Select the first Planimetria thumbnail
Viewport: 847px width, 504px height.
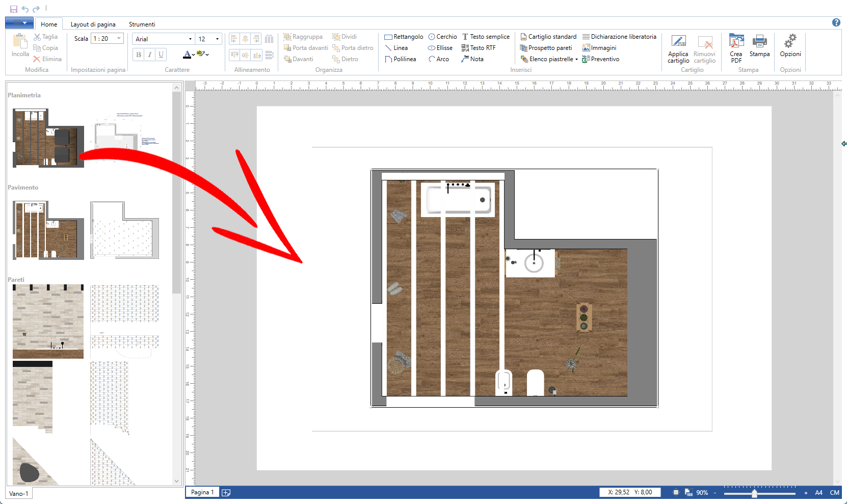pyautogui.click(x=48, y=138)
